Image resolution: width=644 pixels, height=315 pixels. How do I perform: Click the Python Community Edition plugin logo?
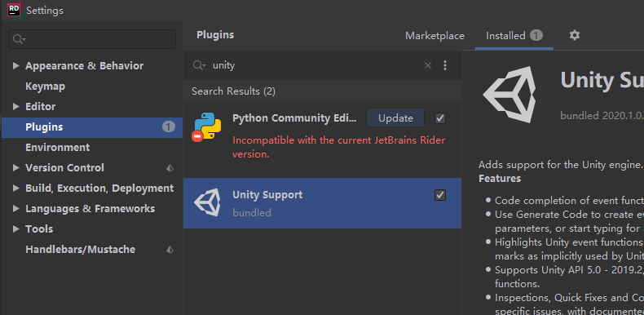pos(207,127)
